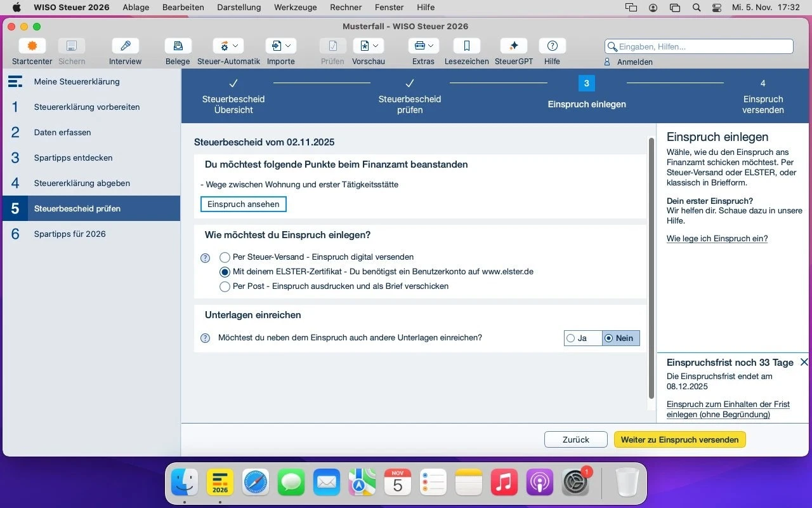Close the Einspruchsfrist notice panel
Viewport: 812px width, 508px height.
coord(804,362)
